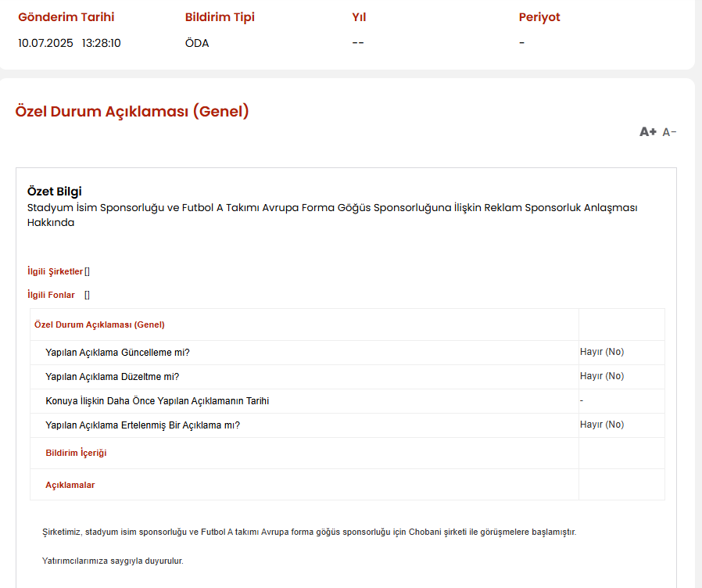Click the ÖDA notification type value

pos(197,43)
